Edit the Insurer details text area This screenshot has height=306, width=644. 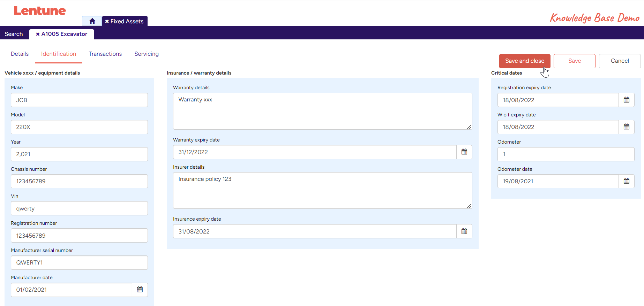323,191
